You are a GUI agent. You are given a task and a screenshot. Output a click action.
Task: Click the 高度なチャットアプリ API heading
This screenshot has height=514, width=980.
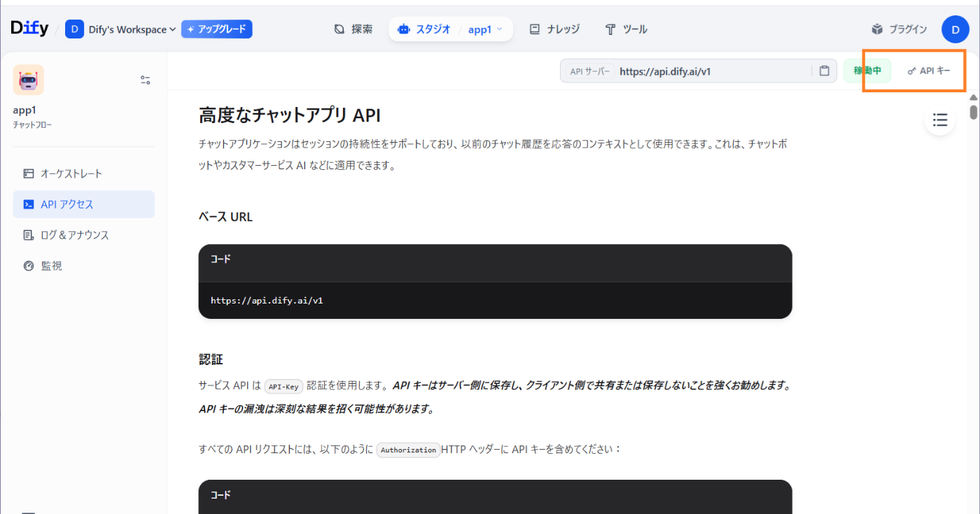point(290,115)
